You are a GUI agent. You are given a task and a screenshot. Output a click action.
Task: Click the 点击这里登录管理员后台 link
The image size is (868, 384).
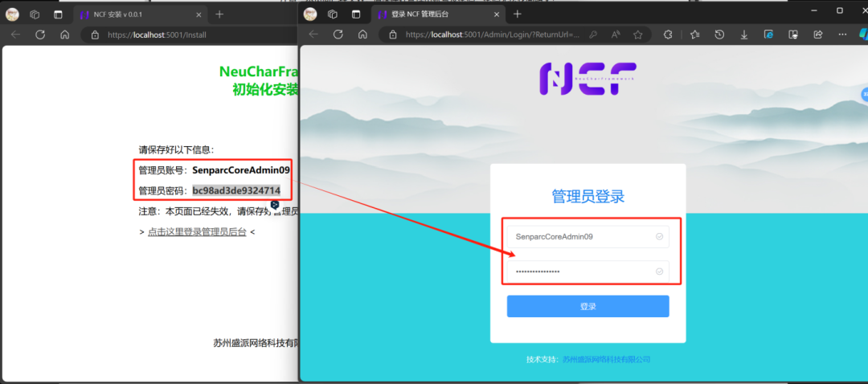point(197,232)
